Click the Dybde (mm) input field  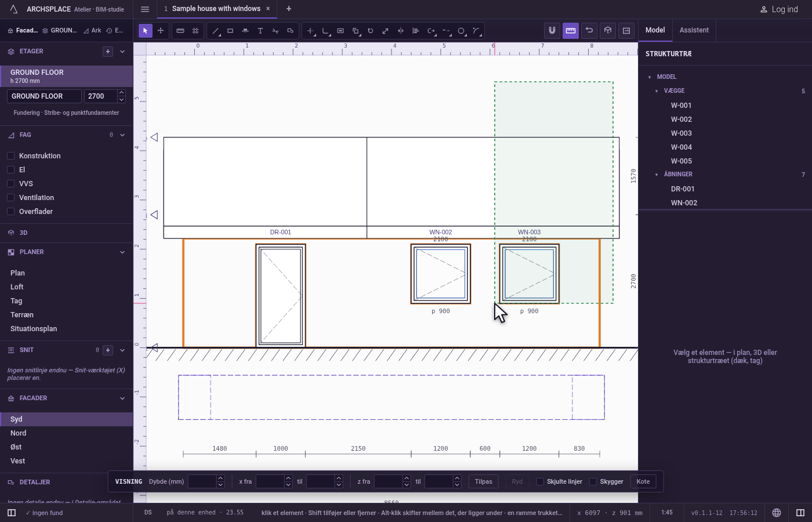click(x=202, y=482)
